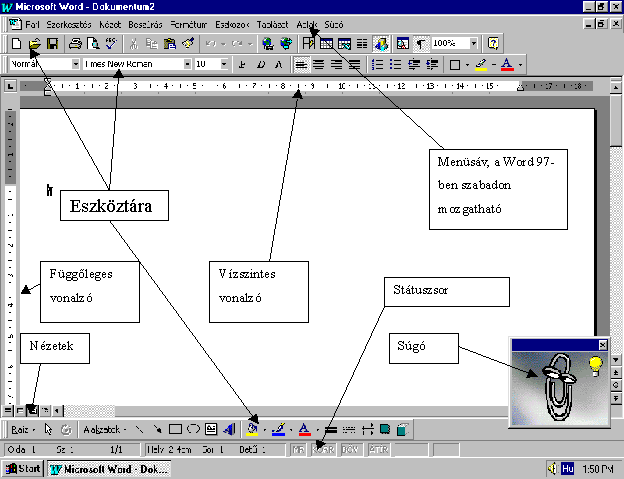Expand the undo history dropdown arrow
This screenshot has width=624, height=479.
point(223,44)
